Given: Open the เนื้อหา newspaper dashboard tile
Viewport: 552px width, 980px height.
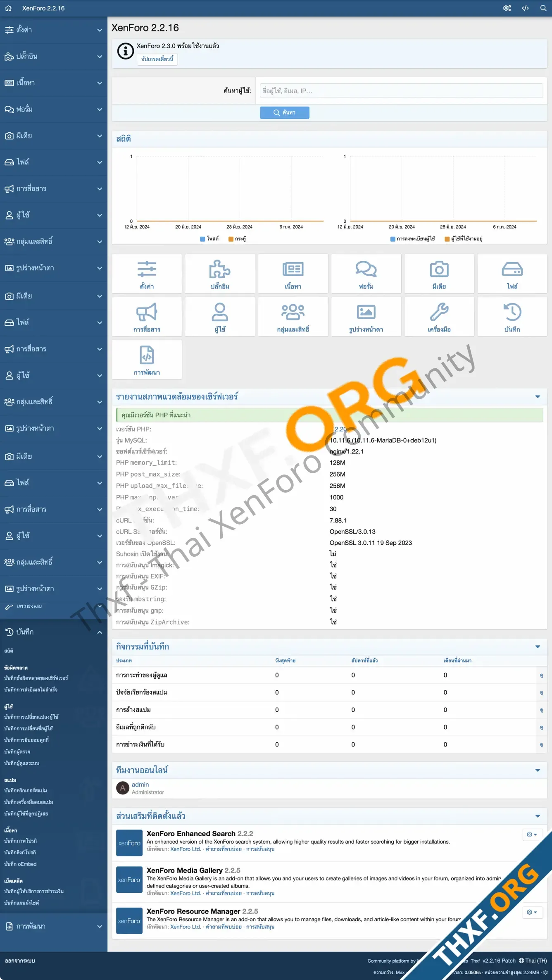Looking at the screenshot, I should click(x=293, y=274).
